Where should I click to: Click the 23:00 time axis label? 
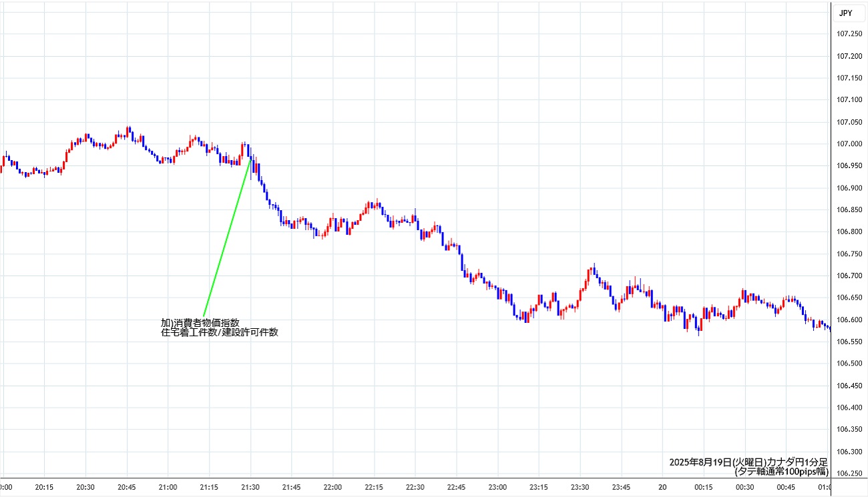pos(497,488)
